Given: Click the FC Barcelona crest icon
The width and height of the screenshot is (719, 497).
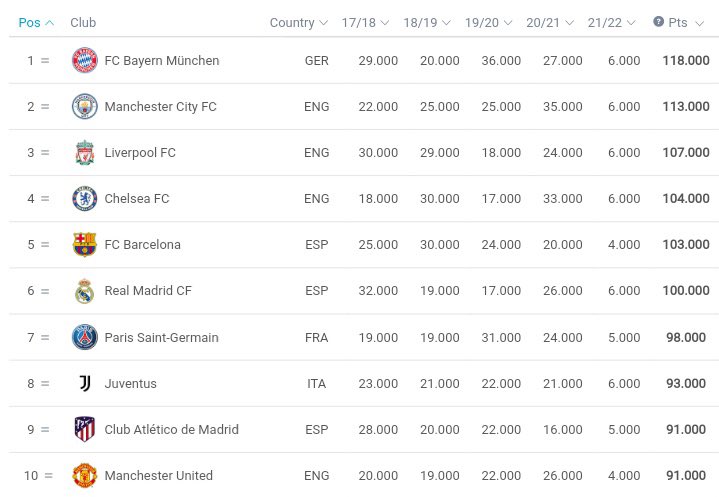Looking at the screenshot, I should pos(85,244).
